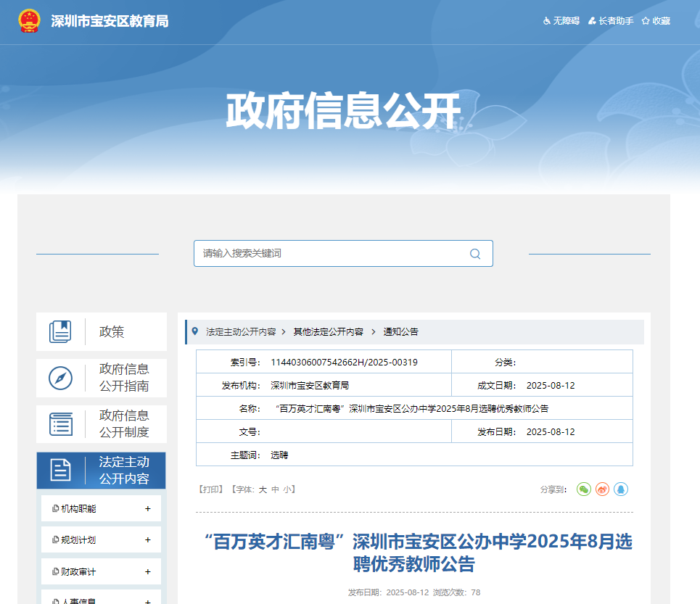
Task: Share via the QQ icon
Action: [621, 489]
